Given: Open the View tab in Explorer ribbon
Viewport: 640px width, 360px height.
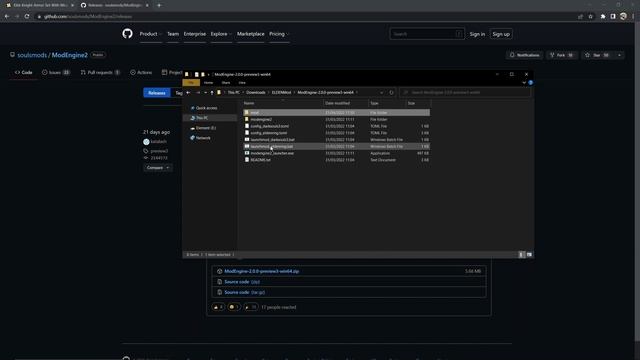Looking at the screenshot, I should [x=242, y=83].
